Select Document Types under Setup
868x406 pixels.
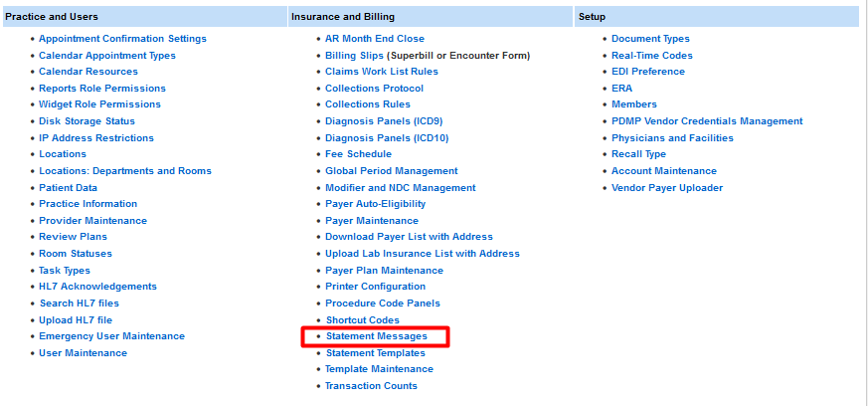pos(650,39)
